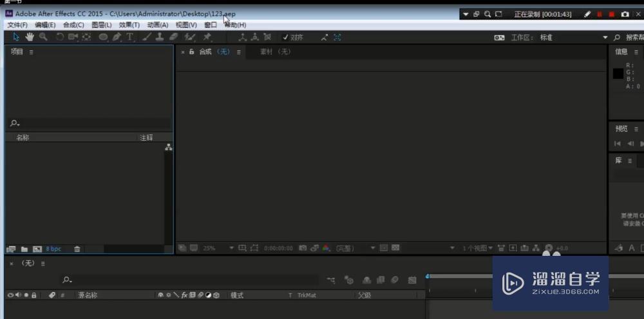
Task: Delete selected project item with trash icon
Action: click(77, 249)
